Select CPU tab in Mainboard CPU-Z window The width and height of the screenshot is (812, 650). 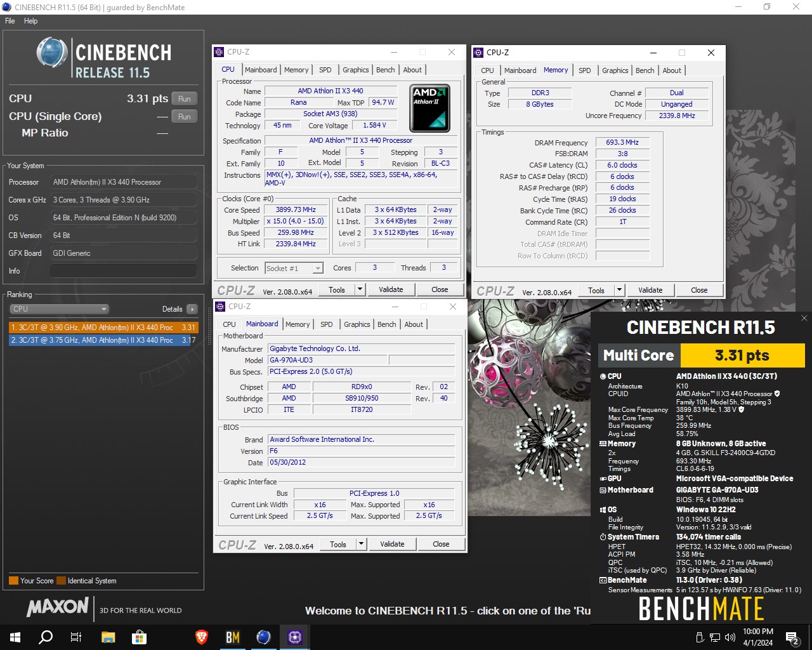229,324
